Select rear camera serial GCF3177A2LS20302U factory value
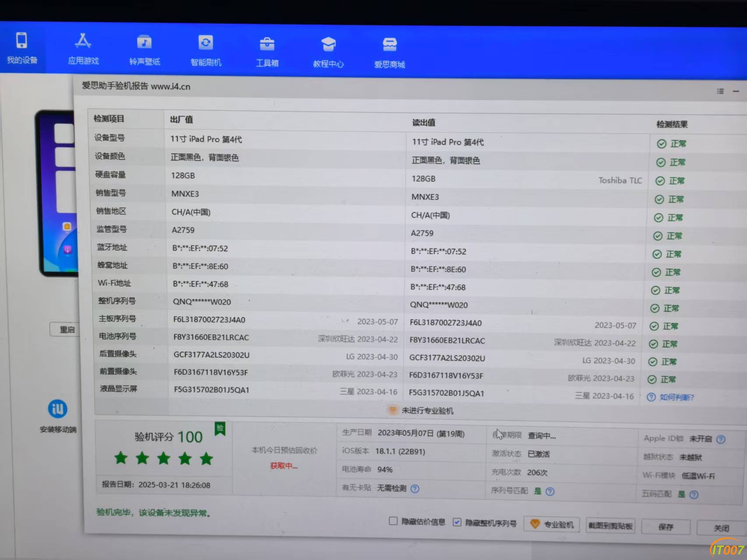This screenshot has width=747, height=560. (211, 355)
